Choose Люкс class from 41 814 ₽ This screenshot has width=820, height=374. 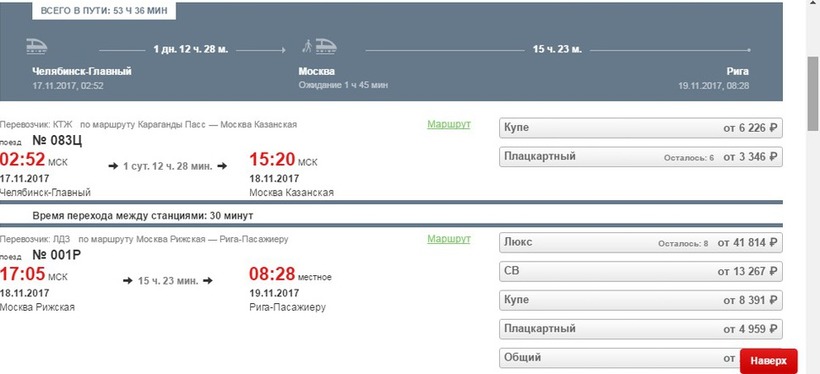[641, 243]
